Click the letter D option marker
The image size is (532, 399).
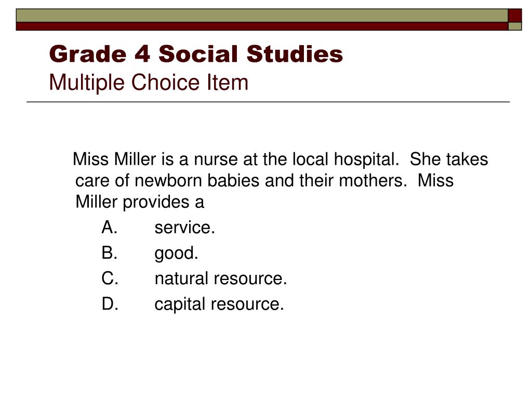110,304
